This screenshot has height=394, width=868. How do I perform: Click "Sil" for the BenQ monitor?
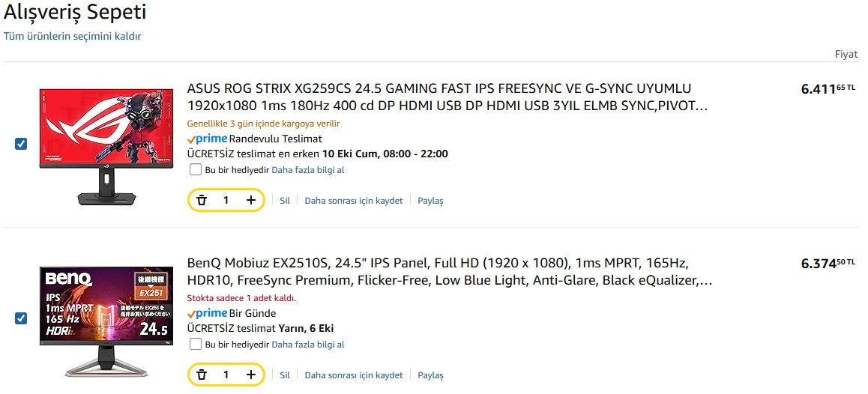(285, 375)
